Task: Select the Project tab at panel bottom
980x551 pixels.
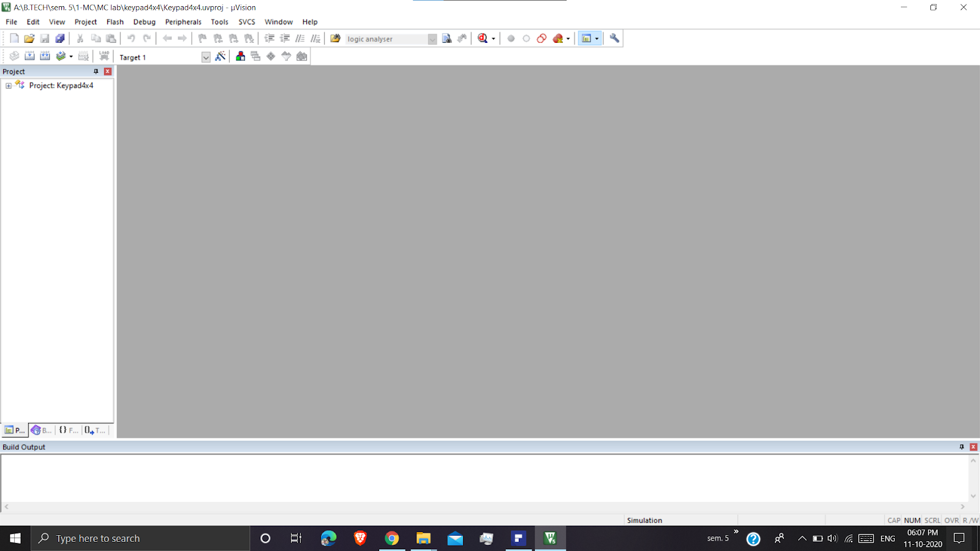Action: tap(15, 430)
